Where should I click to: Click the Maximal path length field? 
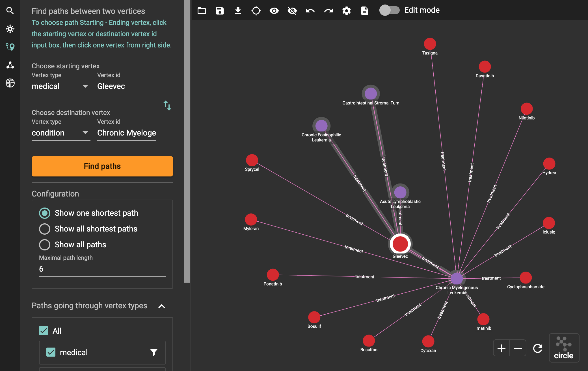click(102, 269)
